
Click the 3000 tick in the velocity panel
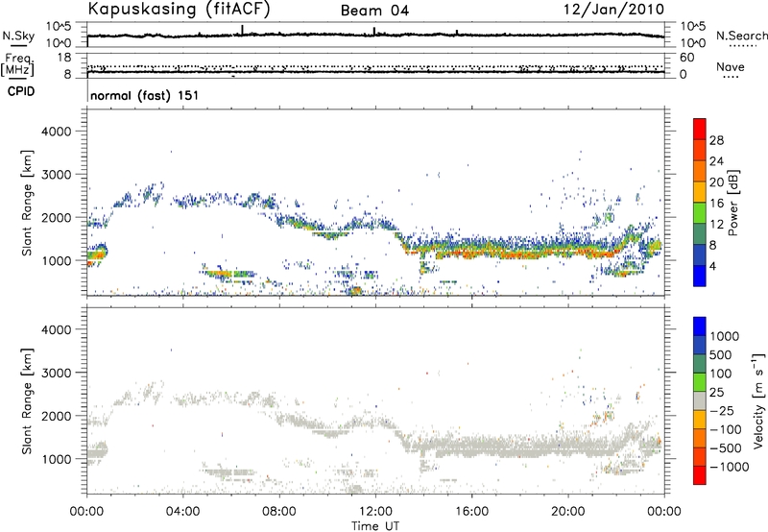[56, 373]
